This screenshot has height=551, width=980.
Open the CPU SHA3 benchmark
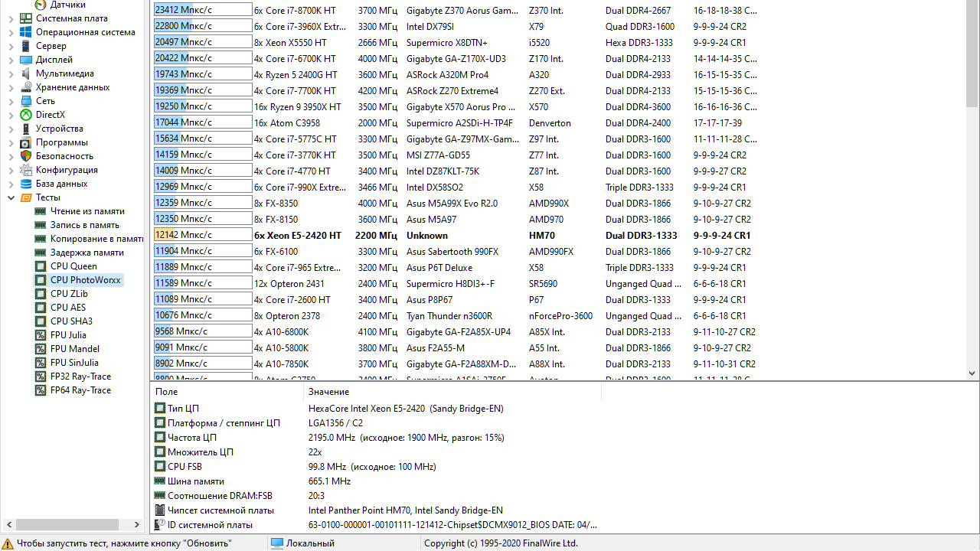[71, 321]
